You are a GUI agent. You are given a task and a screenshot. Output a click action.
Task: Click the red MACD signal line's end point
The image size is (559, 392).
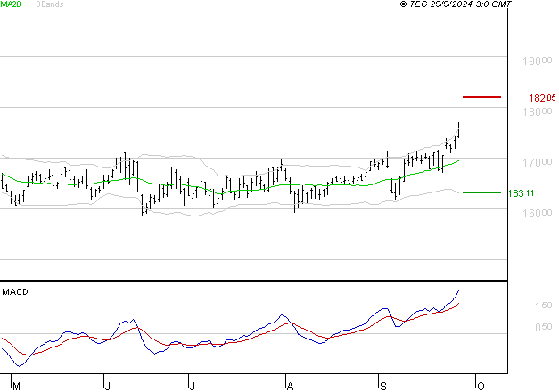pos(458,304)
